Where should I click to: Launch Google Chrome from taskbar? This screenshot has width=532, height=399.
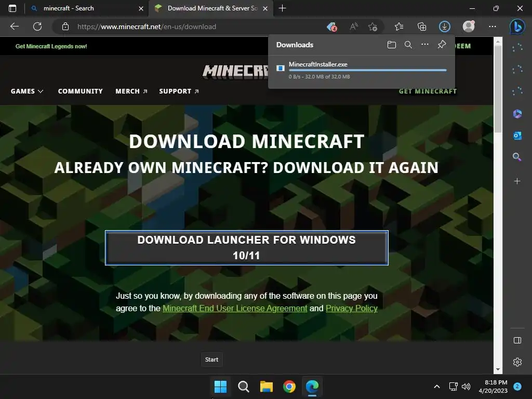click(289, 387)
